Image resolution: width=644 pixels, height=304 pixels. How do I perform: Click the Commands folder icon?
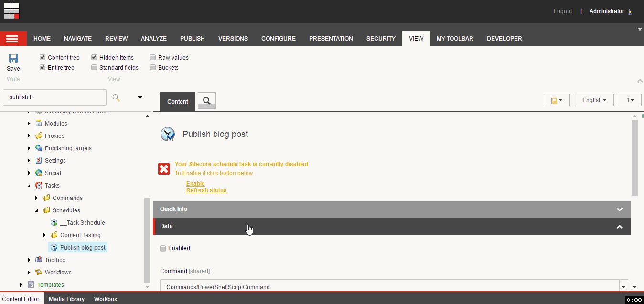46,198
